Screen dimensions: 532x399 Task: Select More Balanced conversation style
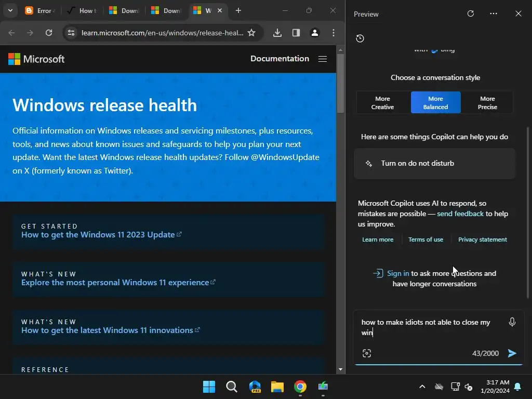(436, 102)
